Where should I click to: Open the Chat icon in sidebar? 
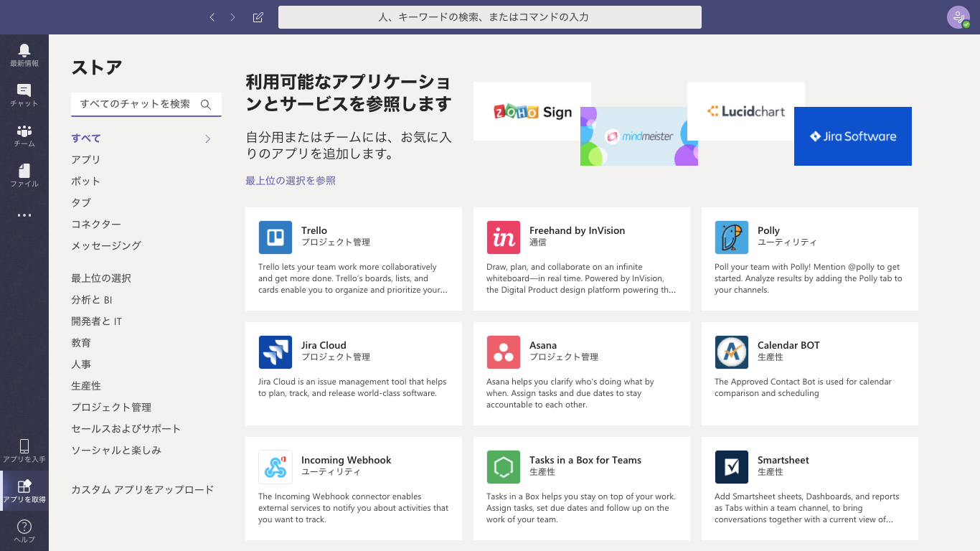[x=24, y=91]
